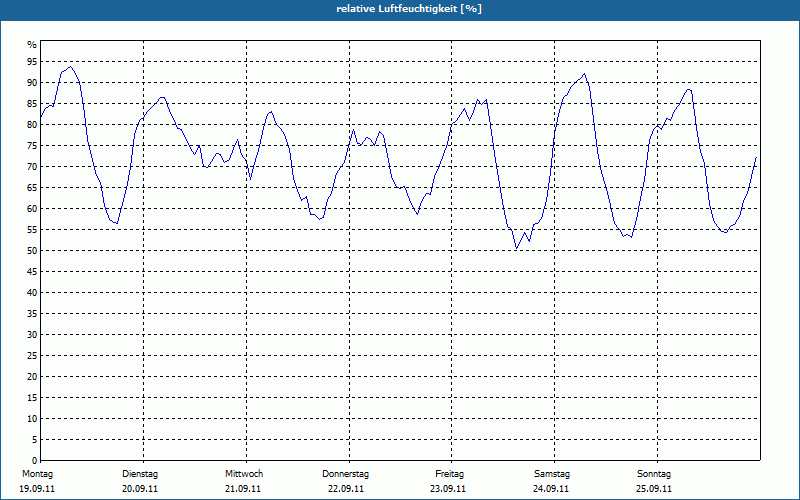Click the 'Sonntag' day label
Viewport: 800px width, 500px height.
click(x=654, y=474)
